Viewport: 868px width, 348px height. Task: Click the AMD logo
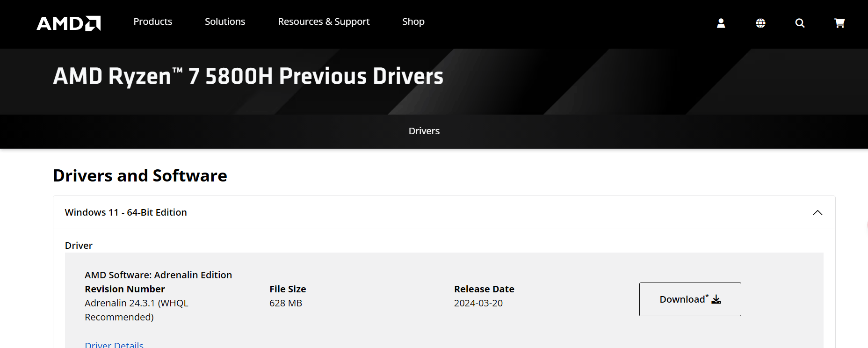point(69,23)
